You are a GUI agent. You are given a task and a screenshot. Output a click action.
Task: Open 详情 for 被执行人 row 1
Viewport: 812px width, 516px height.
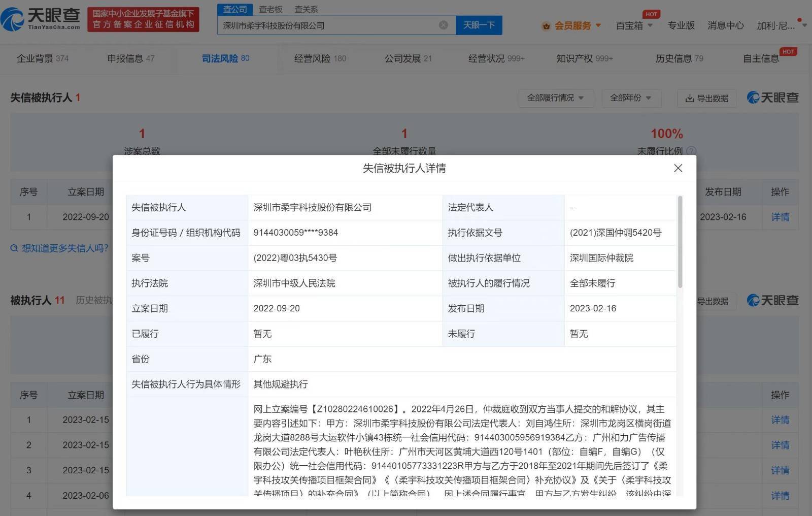[780, 420]
